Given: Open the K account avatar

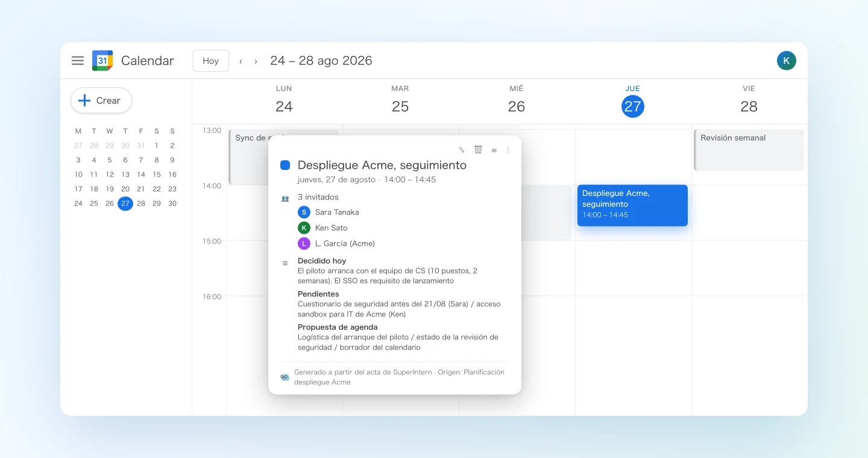Looking at the screenshot, I should pyautogui.click(x=787, y=60).
